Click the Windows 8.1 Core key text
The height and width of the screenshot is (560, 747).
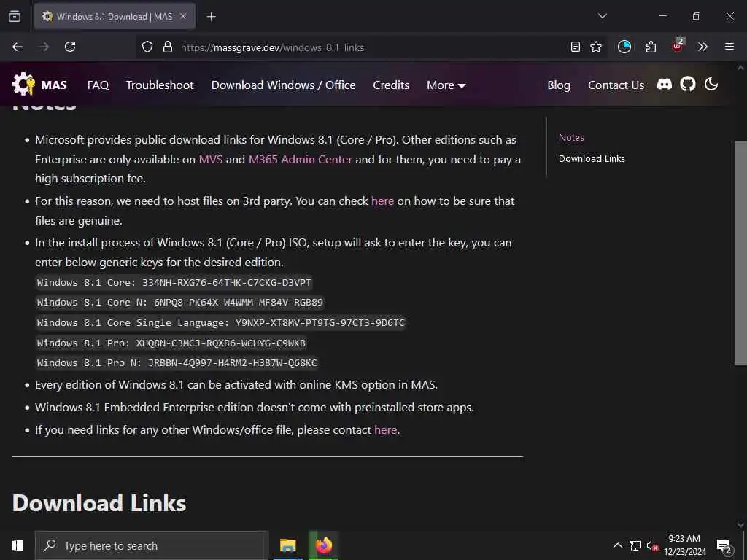coord(174,282)
